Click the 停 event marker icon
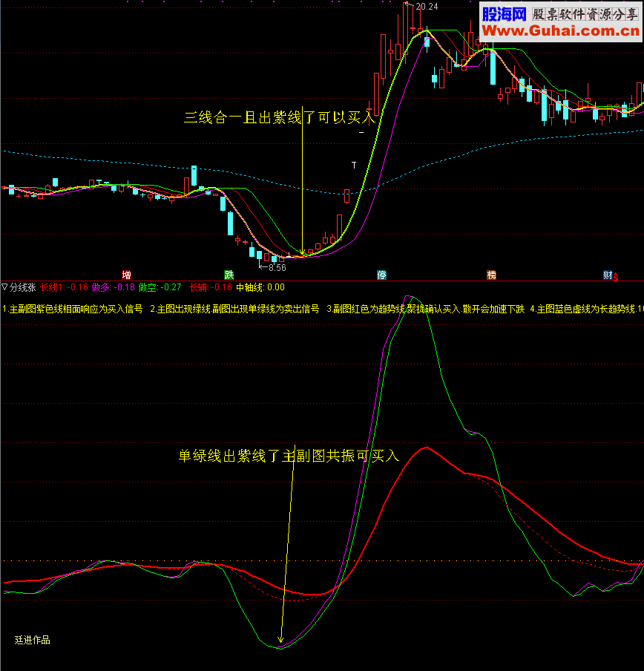644x671 pixels. 381,275
